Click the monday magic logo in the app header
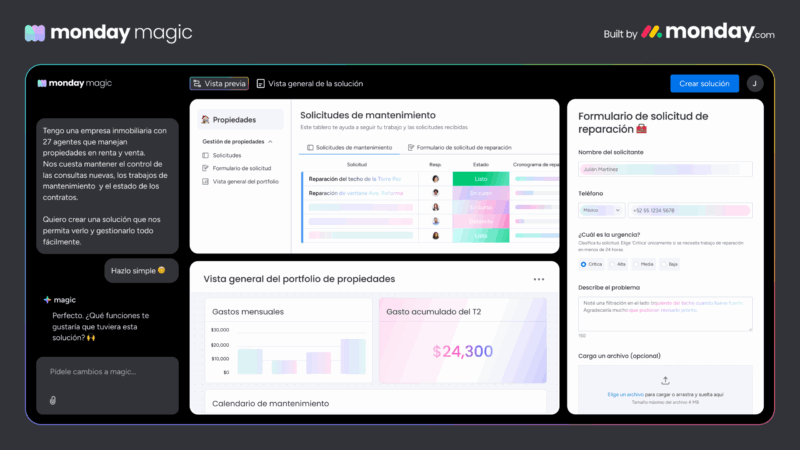Screen dimensions: 800x450 pyautogui.click(x=75, y=84)
